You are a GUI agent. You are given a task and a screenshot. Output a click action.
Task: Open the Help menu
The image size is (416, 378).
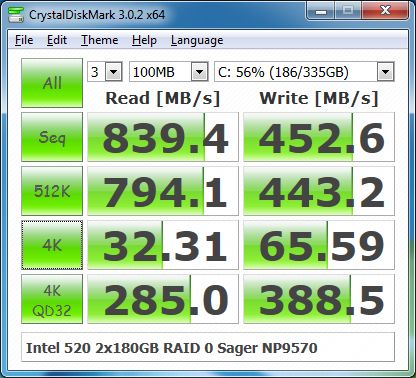click(144, 40)
